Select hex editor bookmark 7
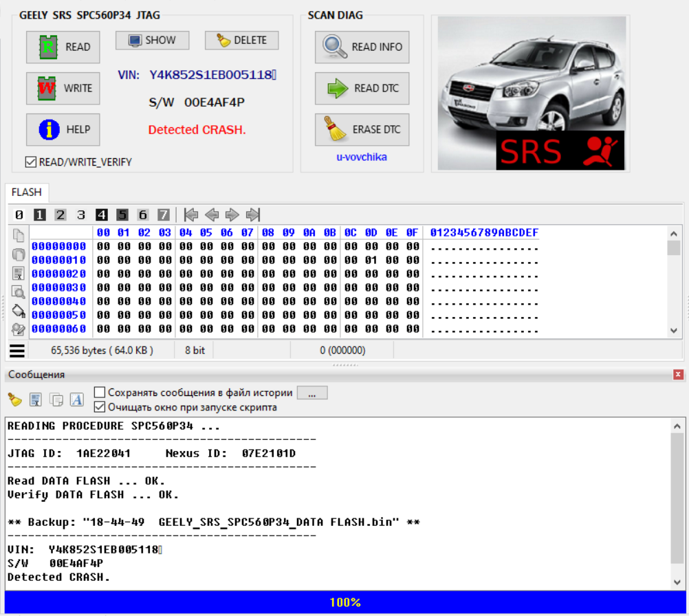Image resolution: width=689 pixels, height=616 pixels. [x=164, y=215]
